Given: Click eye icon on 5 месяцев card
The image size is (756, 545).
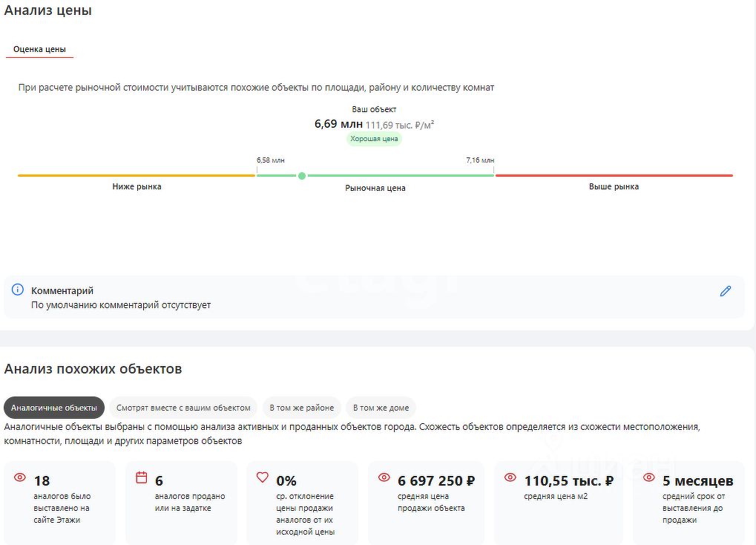Looking at the screenshot, I should pyautogui.click(x=648, y=477).
